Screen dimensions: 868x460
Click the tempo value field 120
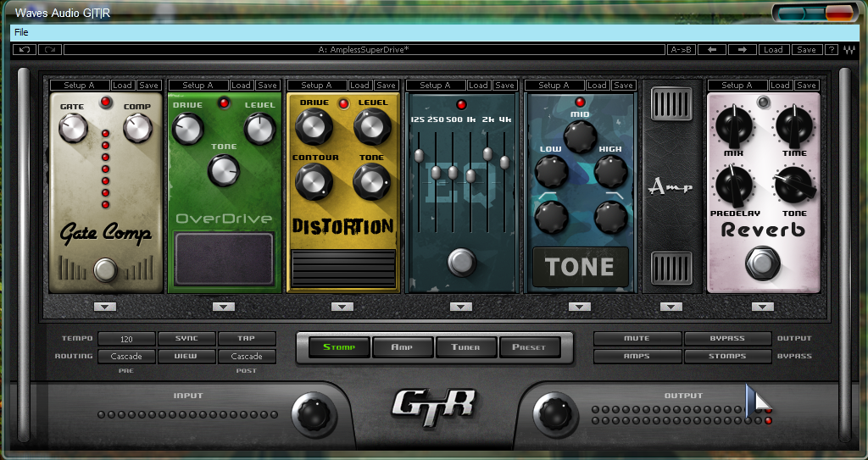(126, 339)
